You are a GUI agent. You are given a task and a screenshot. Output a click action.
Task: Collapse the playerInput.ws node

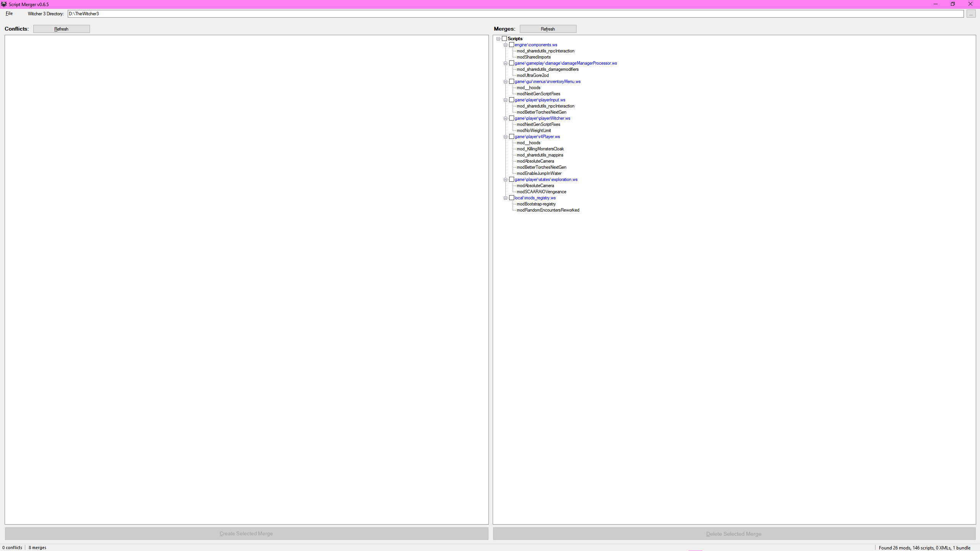tap(505, 100)
